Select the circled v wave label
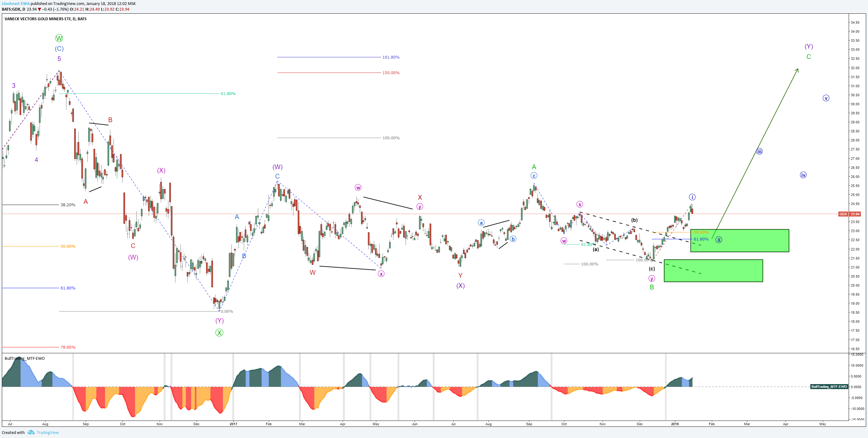The width and height of the screenshot is (868, 438). (826, 98)
